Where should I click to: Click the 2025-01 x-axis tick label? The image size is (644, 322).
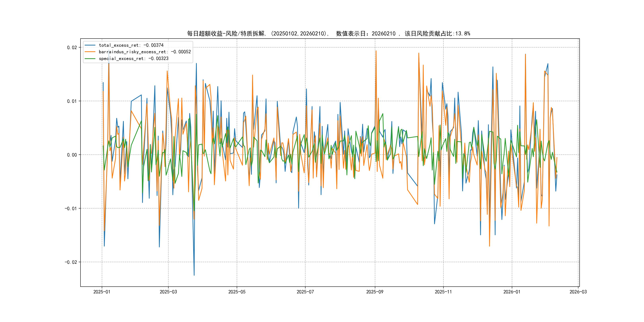point(102,292)
